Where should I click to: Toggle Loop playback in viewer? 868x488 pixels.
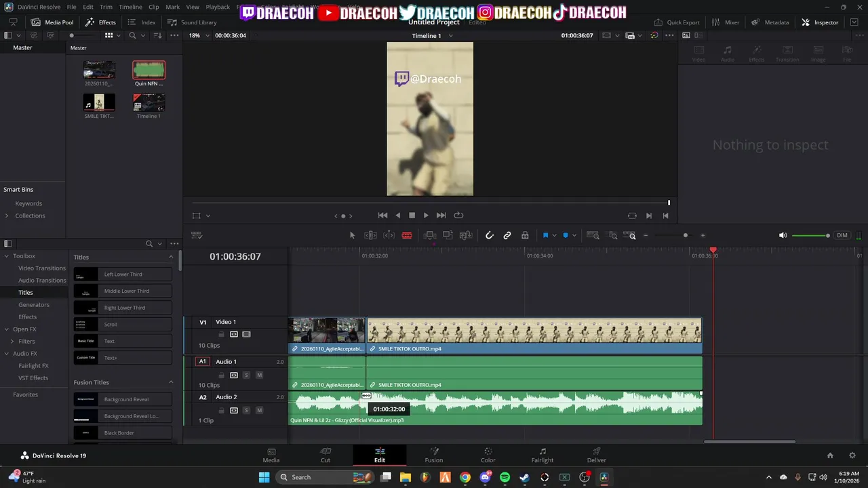[x=458, y=216]
